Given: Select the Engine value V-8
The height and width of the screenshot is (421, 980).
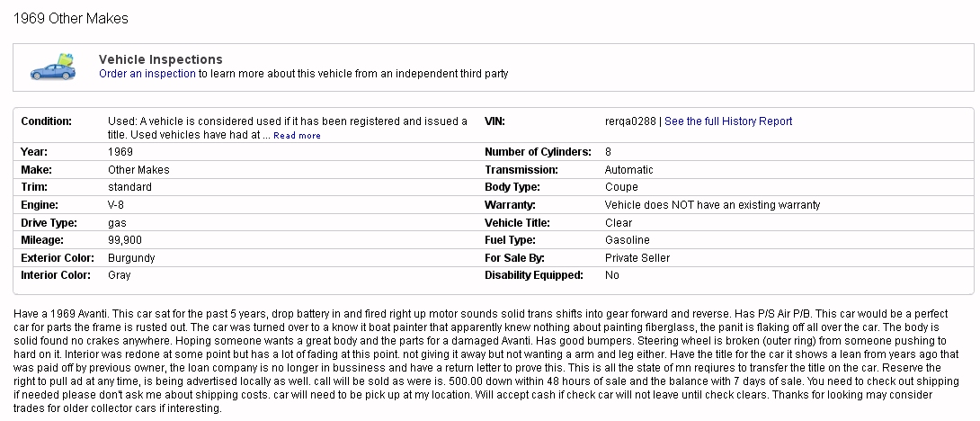Looking at the screenshot, I should point(116,205).
